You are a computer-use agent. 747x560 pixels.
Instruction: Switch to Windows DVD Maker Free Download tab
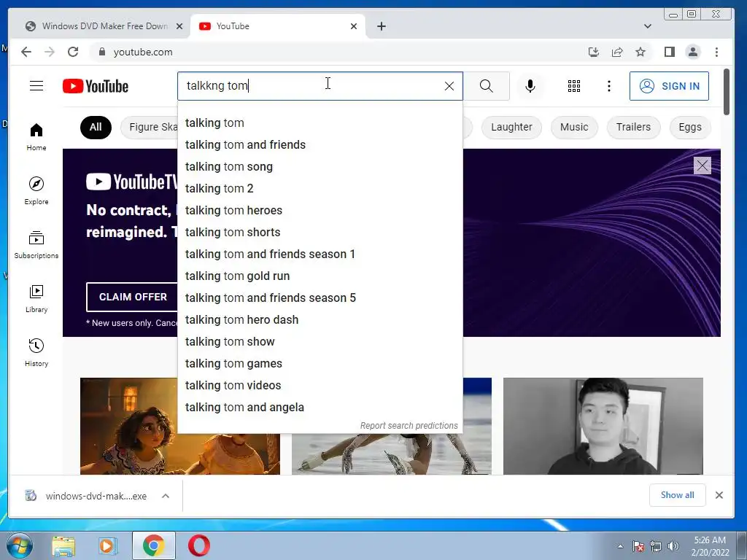click(x=104, y=26)
